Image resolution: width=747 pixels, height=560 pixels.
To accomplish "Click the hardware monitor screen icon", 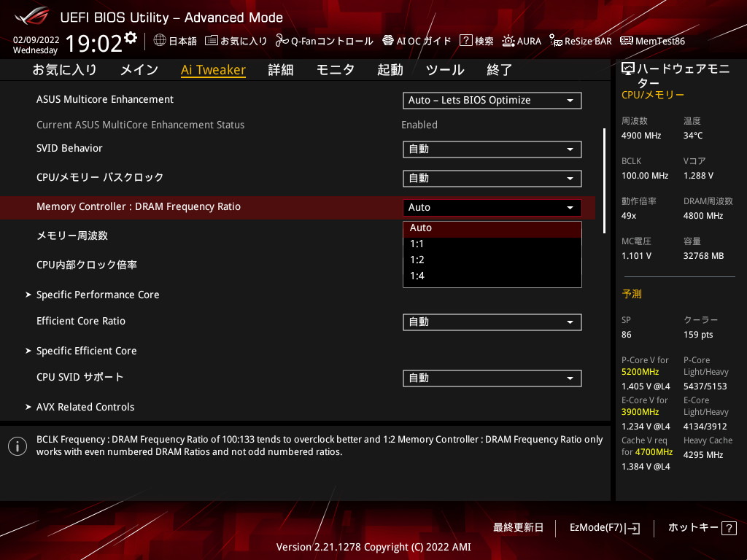I will [x=628, y=69].
